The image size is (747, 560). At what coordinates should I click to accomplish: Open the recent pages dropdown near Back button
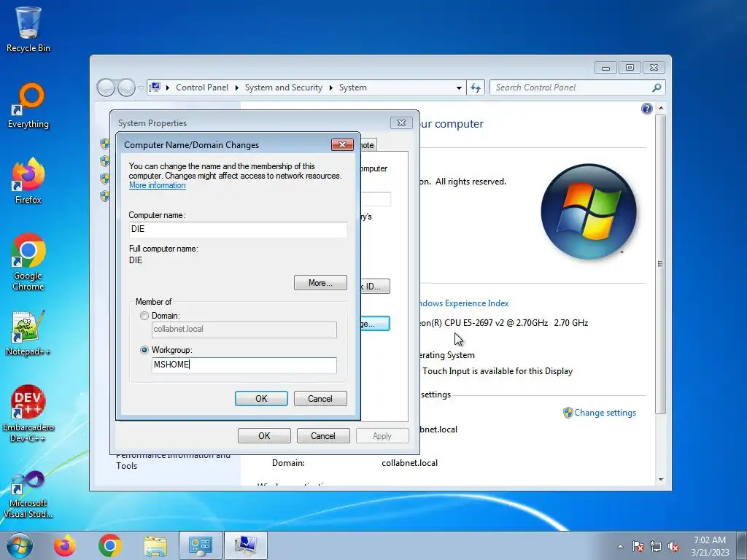pos(141,88)
